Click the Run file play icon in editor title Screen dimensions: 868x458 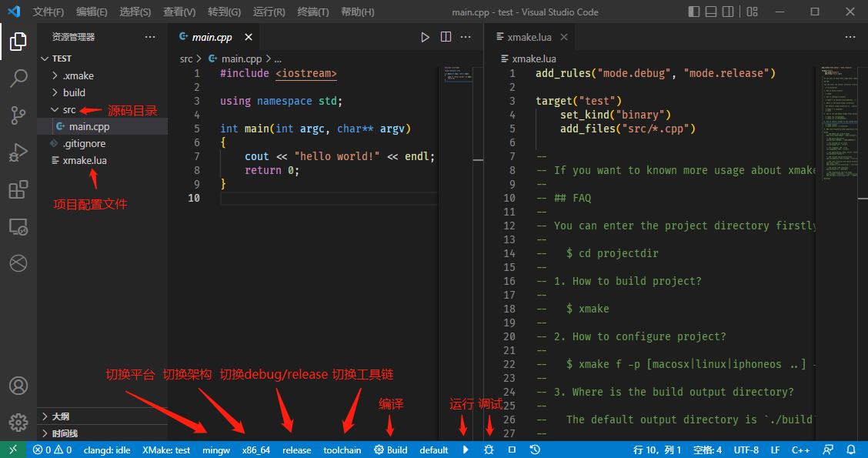425,37
